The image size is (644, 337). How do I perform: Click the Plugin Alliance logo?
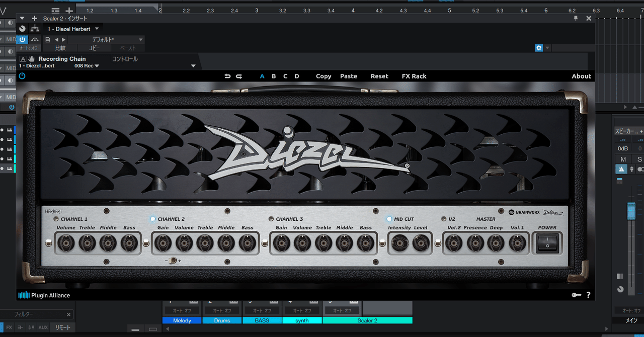coord(44,295)
